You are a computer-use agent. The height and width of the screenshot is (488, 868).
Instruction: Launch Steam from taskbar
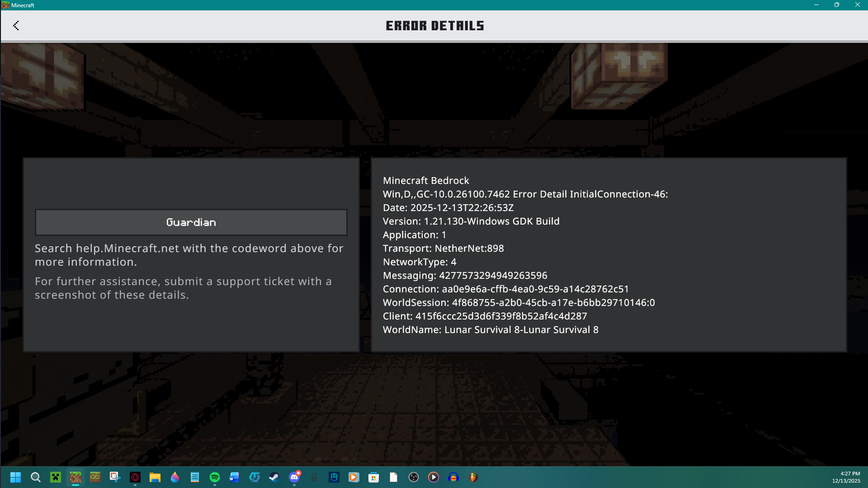[x=274, y=477]
